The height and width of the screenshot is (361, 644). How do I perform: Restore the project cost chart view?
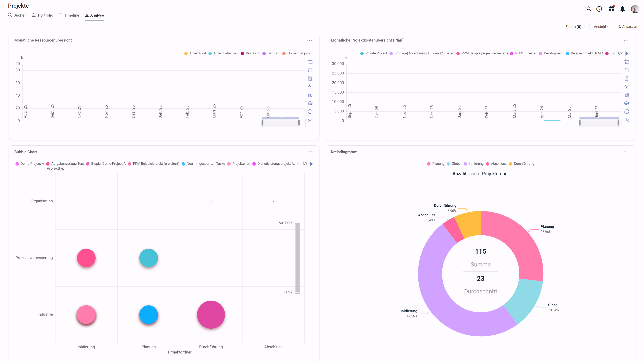(627, 112)
